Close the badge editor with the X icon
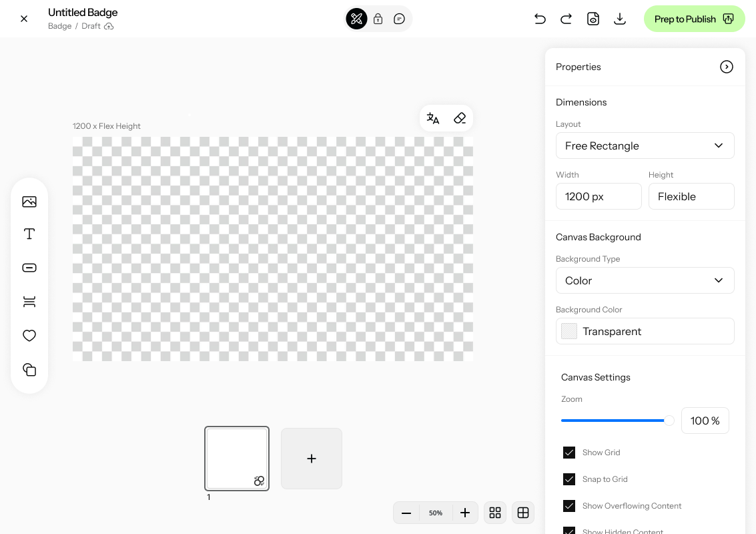 [x=24, y=19]
